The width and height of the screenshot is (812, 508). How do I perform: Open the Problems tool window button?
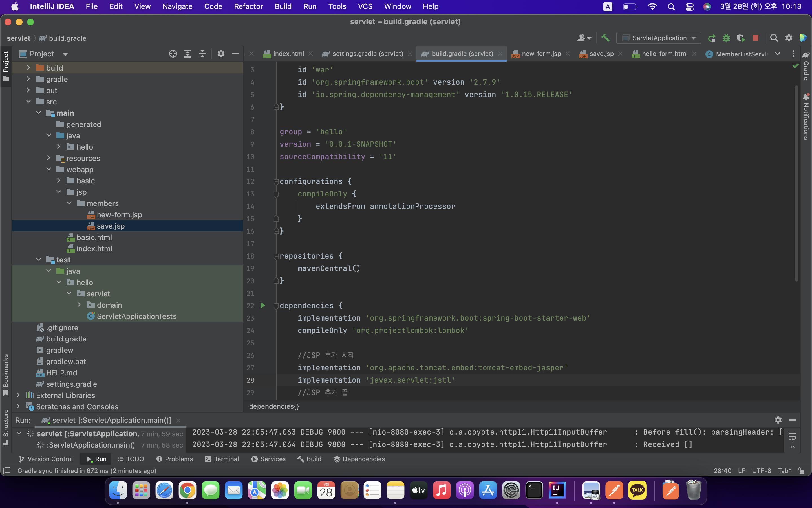pos(175,459)
